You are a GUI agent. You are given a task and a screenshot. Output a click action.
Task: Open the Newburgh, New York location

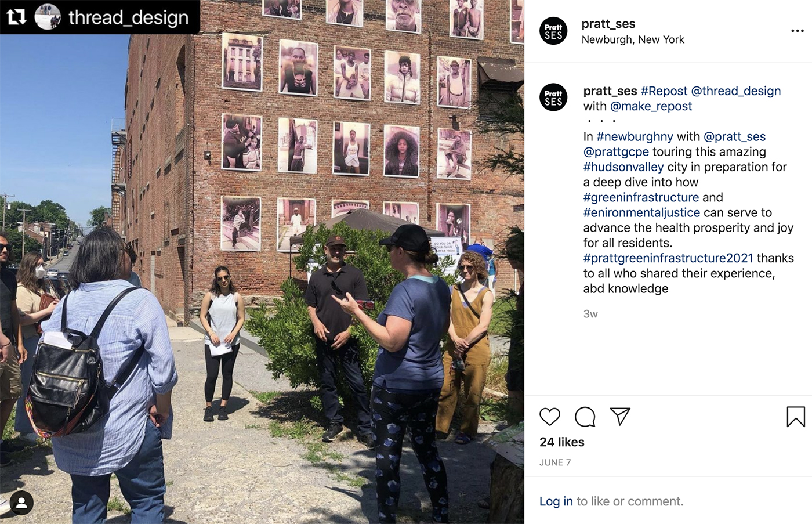[x=633, y=39]
